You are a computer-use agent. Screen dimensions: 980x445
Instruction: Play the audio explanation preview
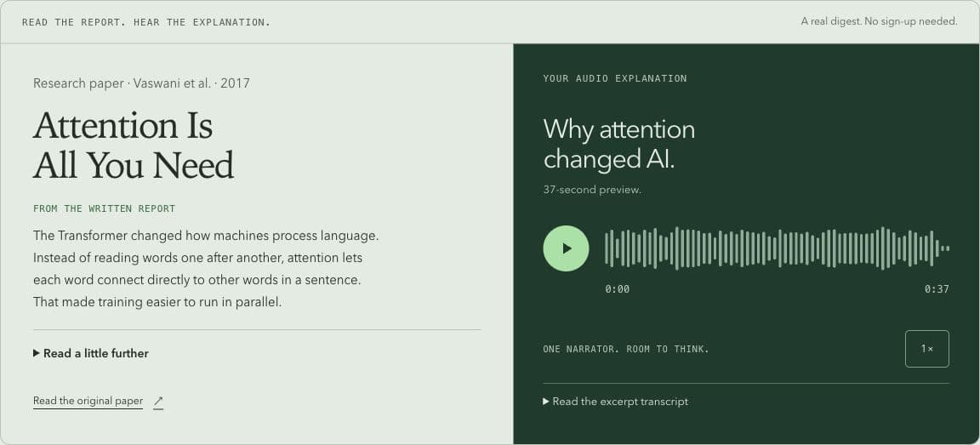coord(566,248)
